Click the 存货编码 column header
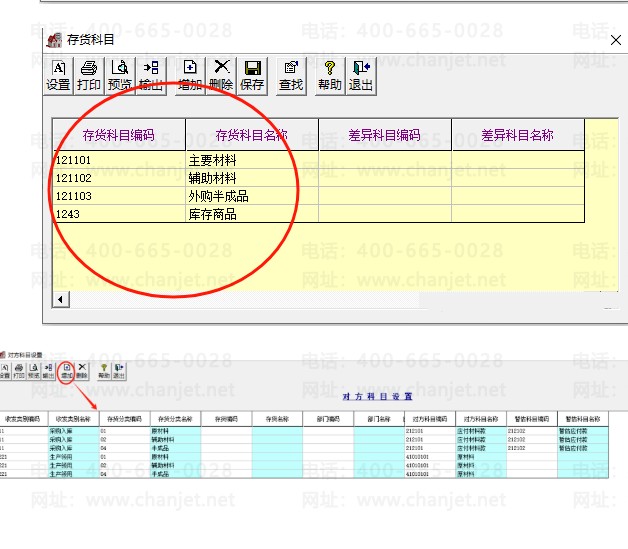This screenshot has width=628, height=549. click(x=226, y=419)
